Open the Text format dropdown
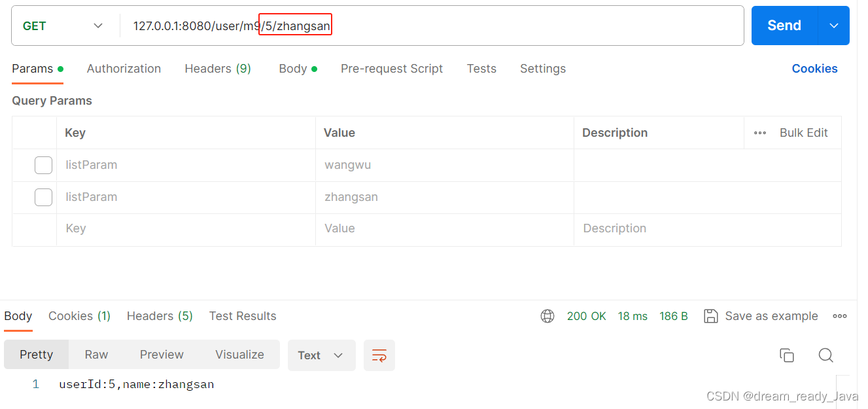868x409 pixels. pyautogui.click(x=321, y=355)
